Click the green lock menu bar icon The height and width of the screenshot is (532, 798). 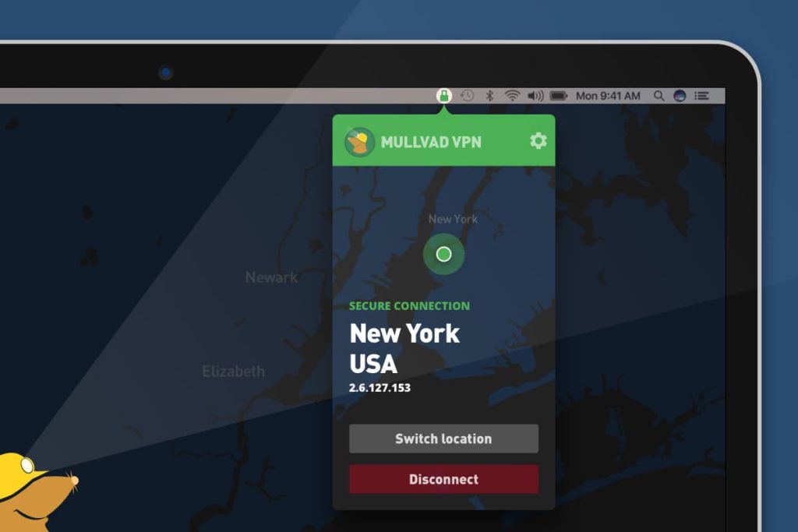[443, 96]
